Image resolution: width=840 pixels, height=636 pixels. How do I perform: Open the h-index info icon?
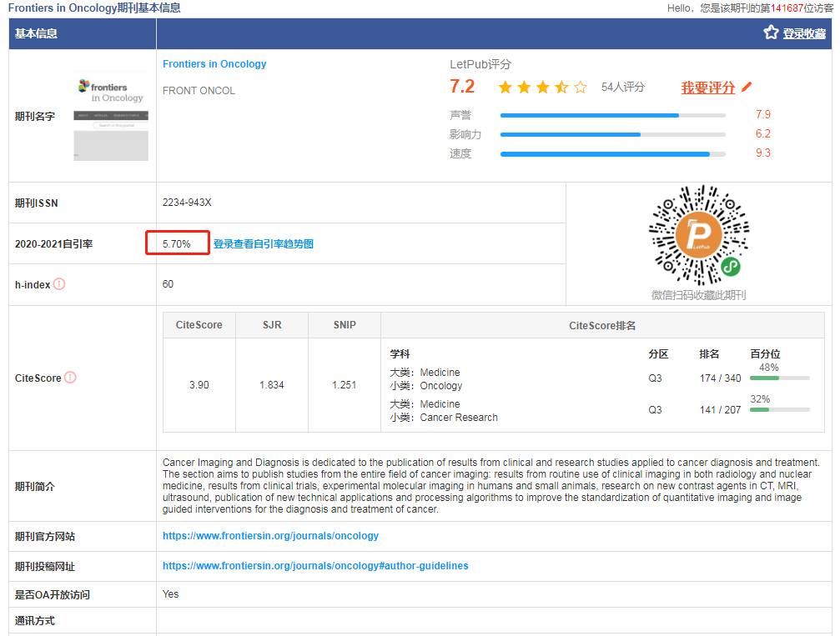(x=59, y=284)
